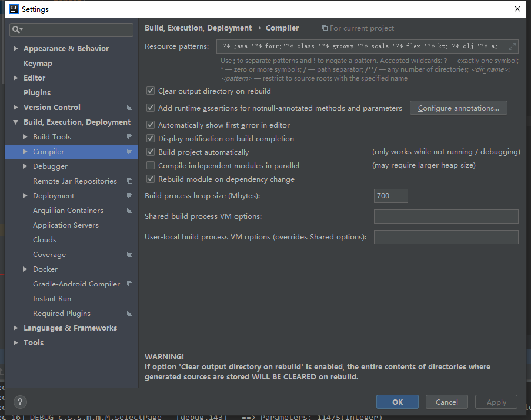This screenshot has height=420, width=531.
Task: Enable Compile independent modules in parallel
Action: pos(151,166)
